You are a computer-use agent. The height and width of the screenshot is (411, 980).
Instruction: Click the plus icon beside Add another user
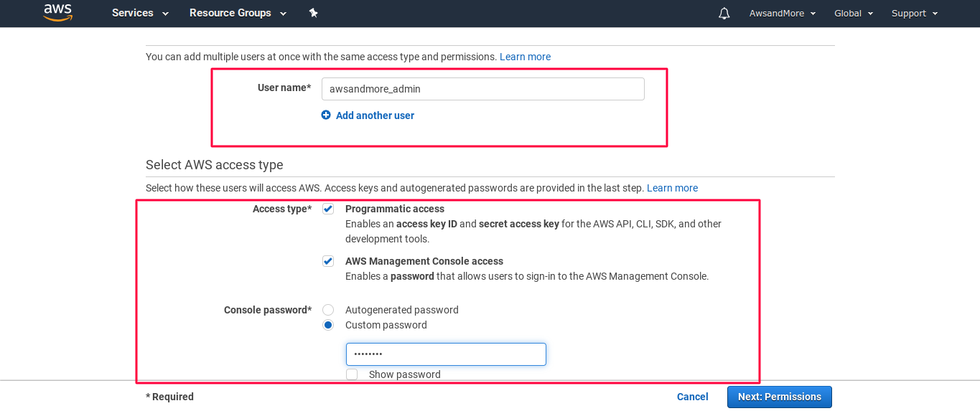pyautogui.click(x=326, y=115)
